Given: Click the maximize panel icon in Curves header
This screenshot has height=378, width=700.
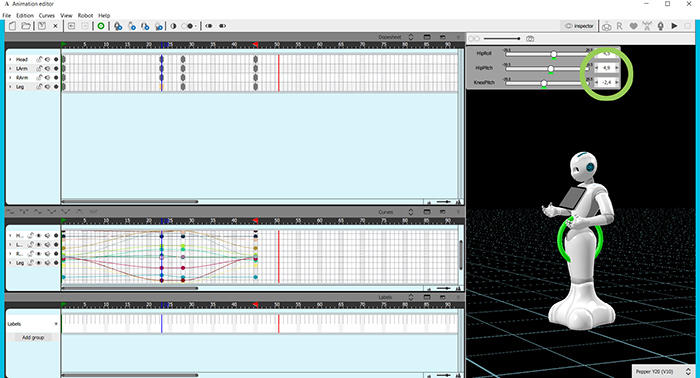Looking at the screenshot, I should point(427,212).
